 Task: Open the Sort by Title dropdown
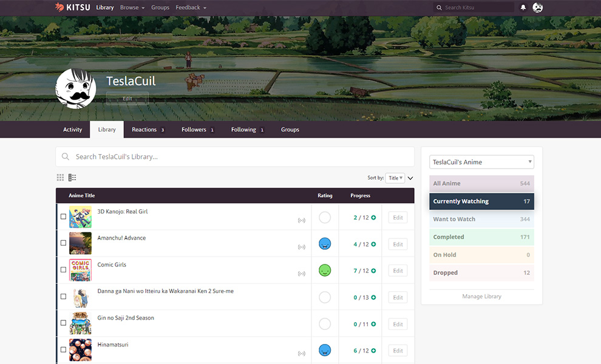pyautogui.click(x=395, y=178)
